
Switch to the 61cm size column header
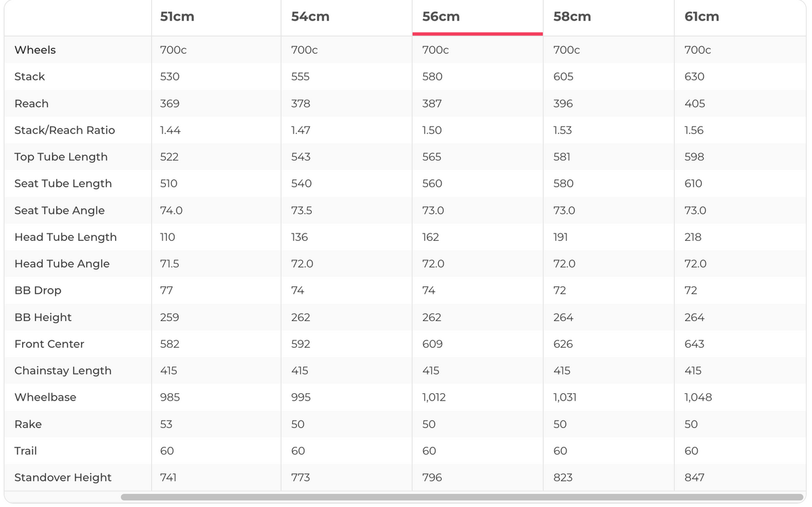702,17
